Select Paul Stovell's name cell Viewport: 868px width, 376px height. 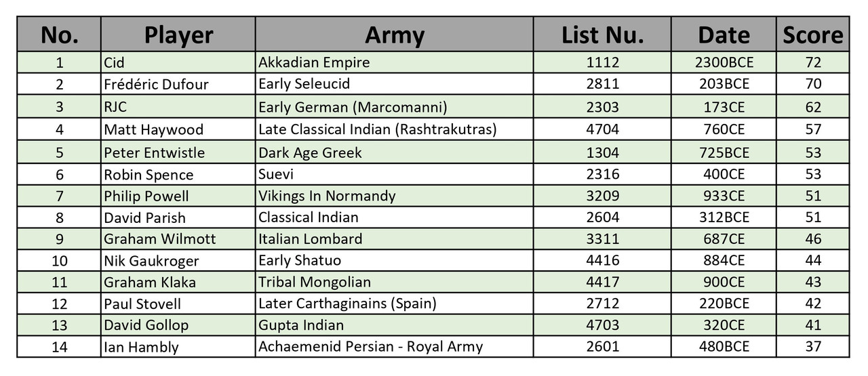[178, 304]
